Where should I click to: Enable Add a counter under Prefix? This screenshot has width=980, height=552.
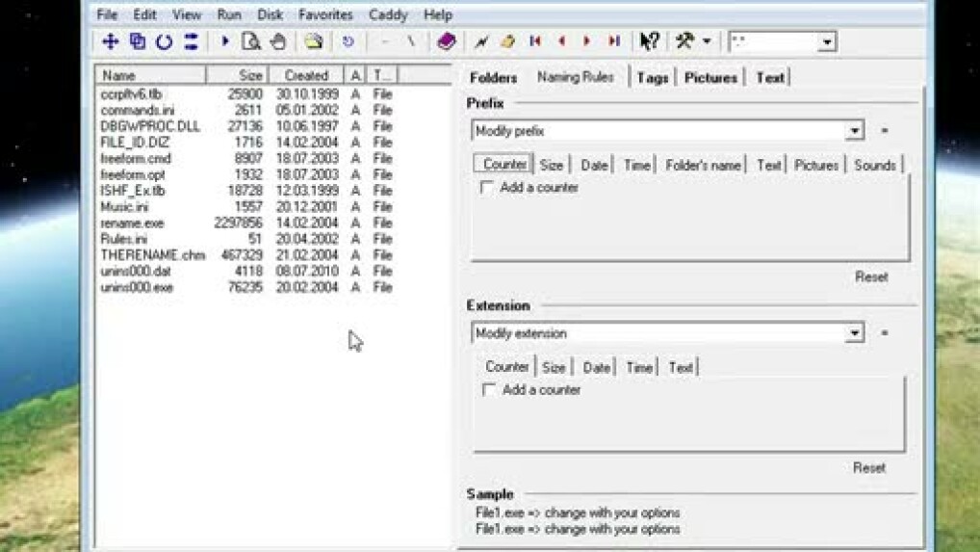[x=487, y=188]
